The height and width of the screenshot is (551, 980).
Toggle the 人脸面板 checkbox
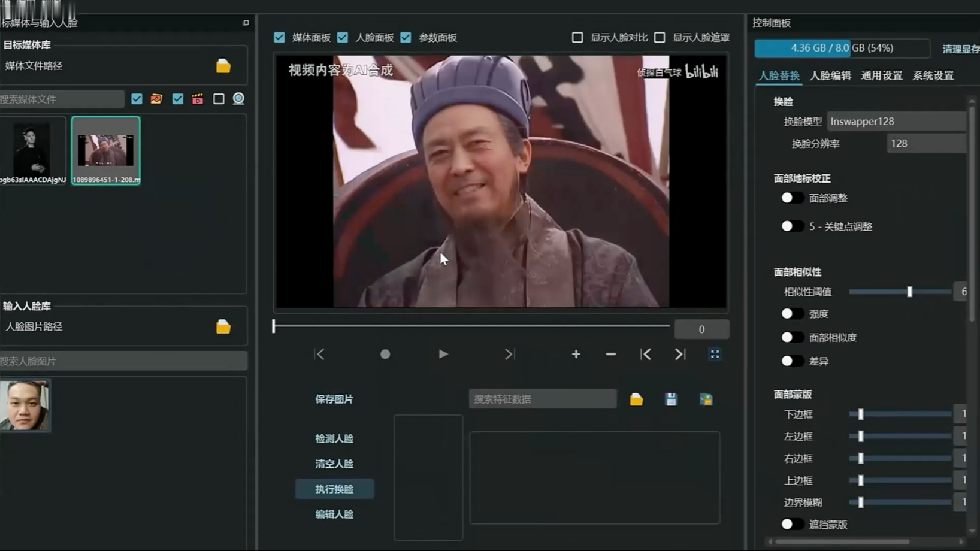click(x=343, y=37)
